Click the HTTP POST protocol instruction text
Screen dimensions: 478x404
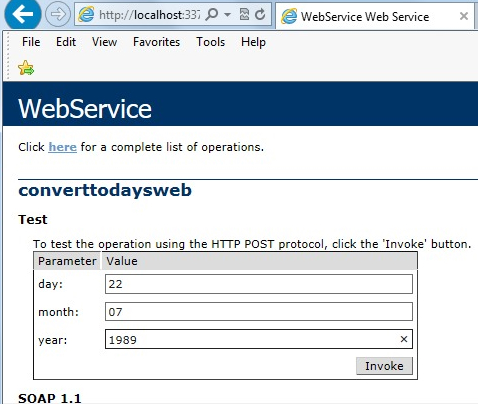tap(252, 244)
